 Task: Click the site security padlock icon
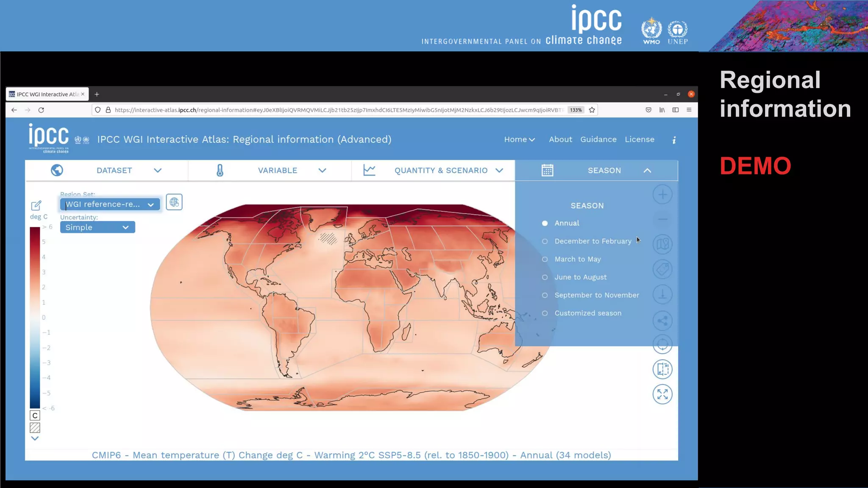(108, 110)
